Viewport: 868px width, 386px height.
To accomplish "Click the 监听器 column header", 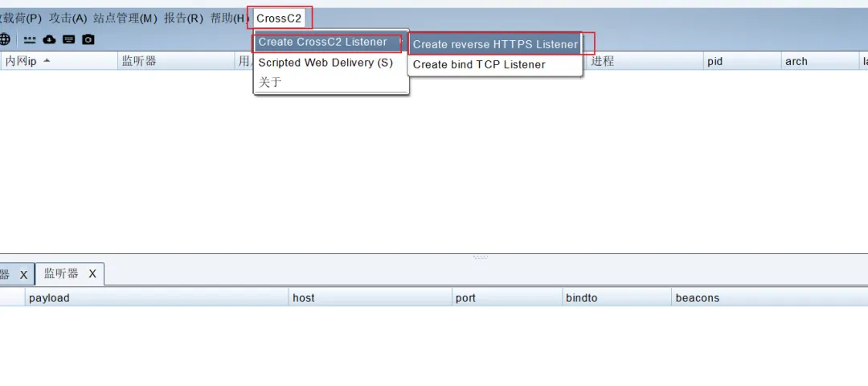I will click(176, 61).
